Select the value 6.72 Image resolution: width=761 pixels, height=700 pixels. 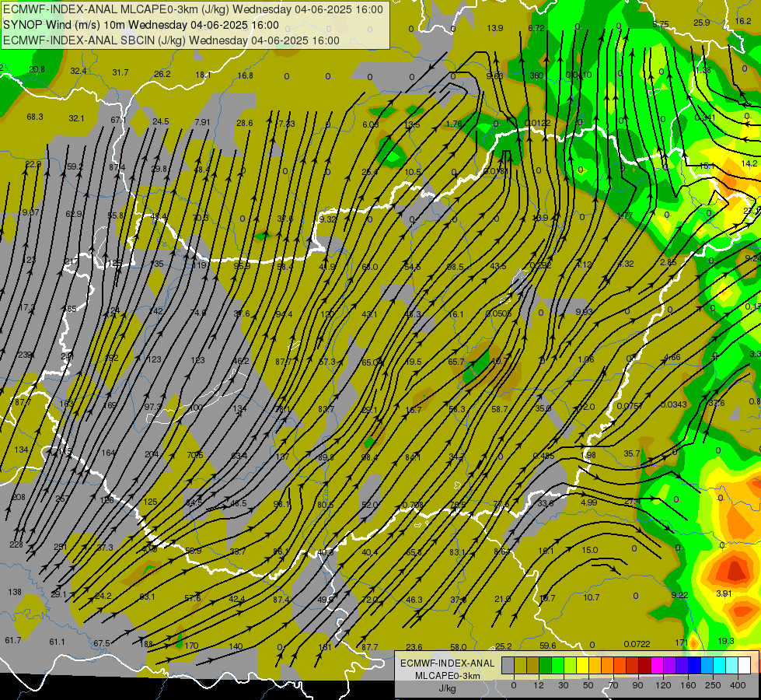pos(536,28)
